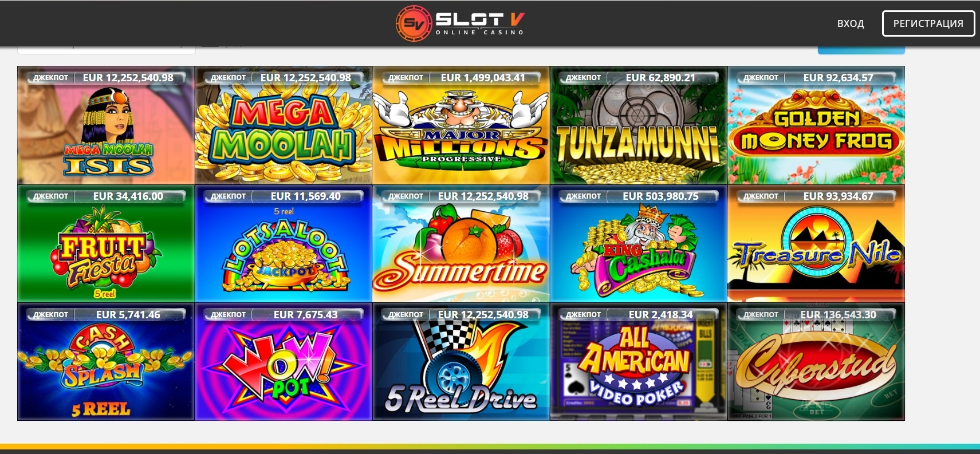Viewport: 980px width, 454px height.
Task: Launch the Mega Moolah slot
Action: coord(284,125)
